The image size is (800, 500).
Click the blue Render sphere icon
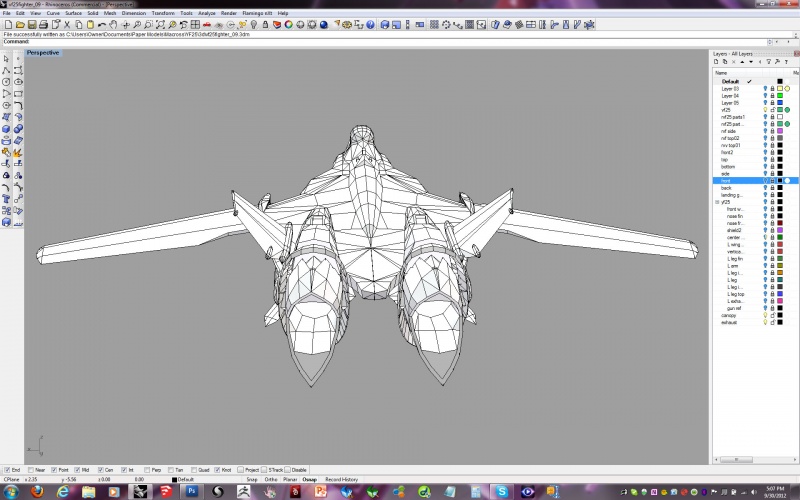(323, 24)
